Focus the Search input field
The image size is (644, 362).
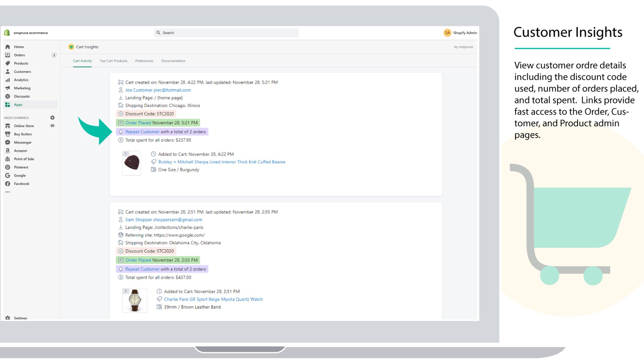coord(226,33)
